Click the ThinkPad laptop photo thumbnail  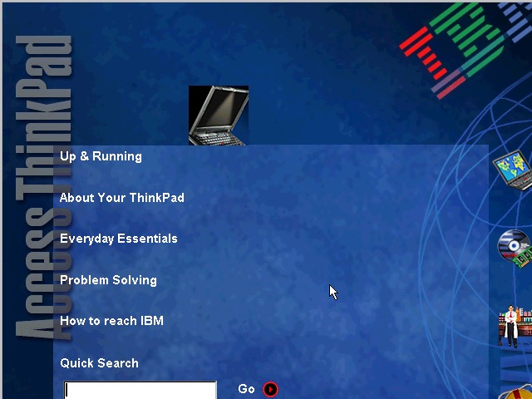click(x=219, y=116)
